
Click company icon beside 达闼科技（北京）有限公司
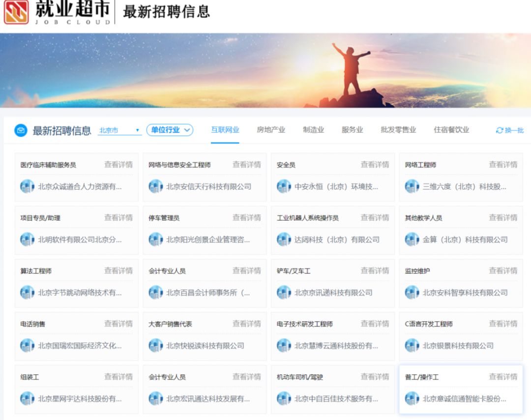pos(284,240)
